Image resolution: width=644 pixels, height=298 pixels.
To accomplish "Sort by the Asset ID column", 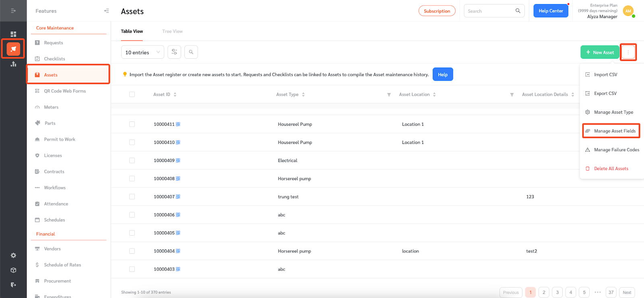I will click(175, 95).
